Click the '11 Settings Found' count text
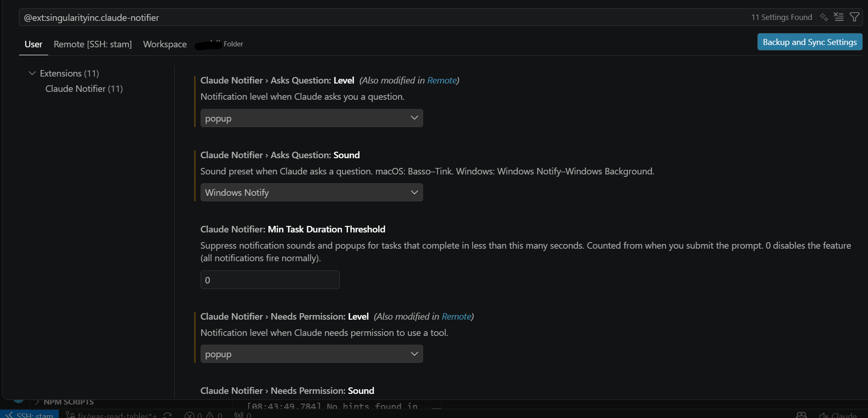Viewport: 868px width, 418px height. pos(782,17)
